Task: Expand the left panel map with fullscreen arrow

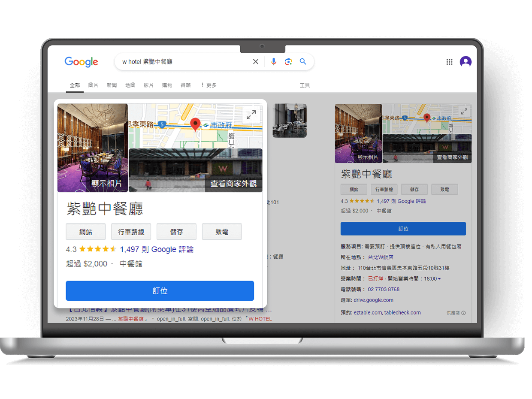Action: (x=251, y=115)
